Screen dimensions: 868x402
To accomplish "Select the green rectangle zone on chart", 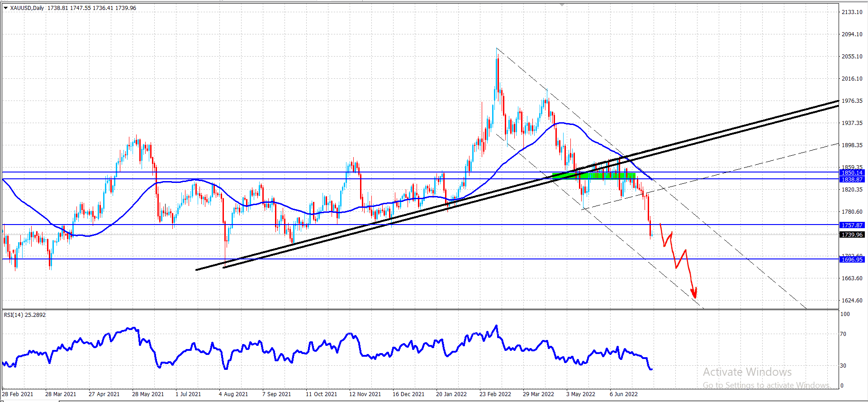I will coord(593,176).
